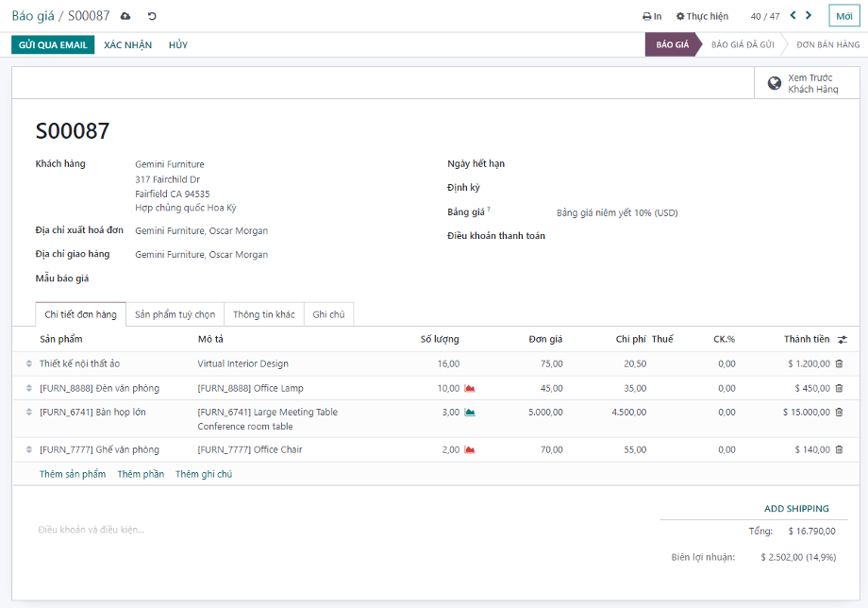This screenshot has width=868, height=608.
Task: Open forecast chart icon for Đèn văn phòng
Action: 469,388
